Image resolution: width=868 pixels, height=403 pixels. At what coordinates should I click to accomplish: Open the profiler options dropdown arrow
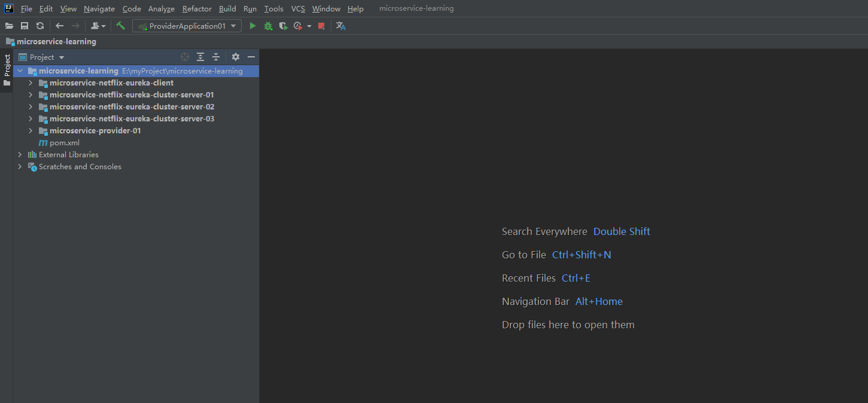click(309, 26)
